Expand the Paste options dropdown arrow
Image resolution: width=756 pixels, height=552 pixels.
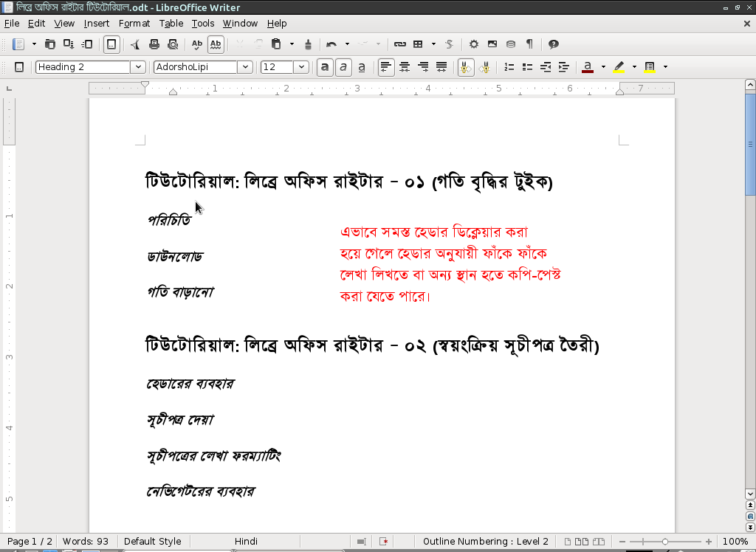[x=292, y=44]
